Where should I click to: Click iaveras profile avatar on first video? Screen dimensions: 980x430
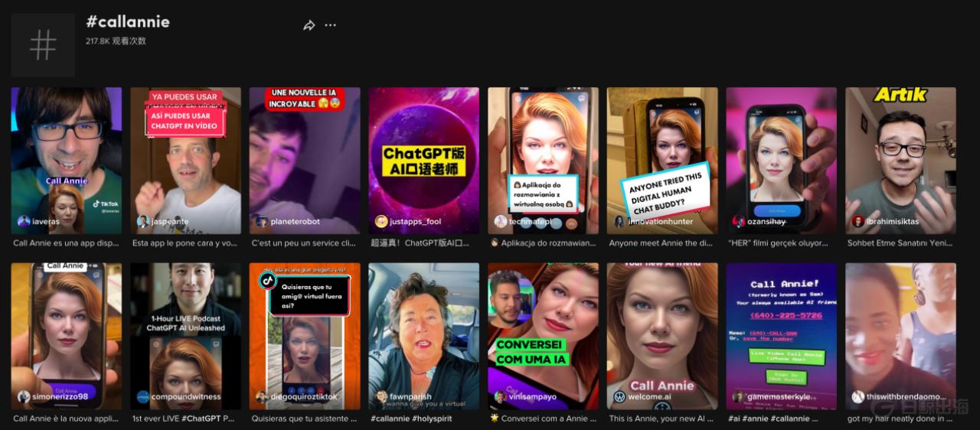coord(24,221)
